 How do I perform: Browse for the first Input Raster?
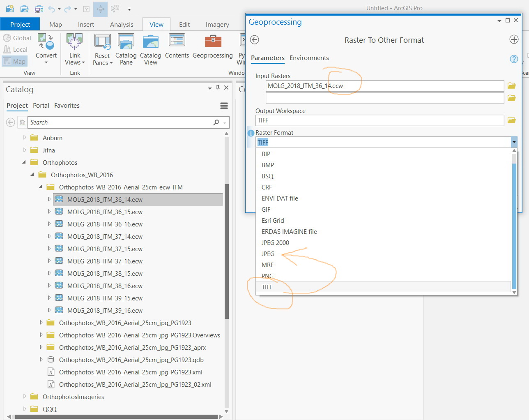511,85
